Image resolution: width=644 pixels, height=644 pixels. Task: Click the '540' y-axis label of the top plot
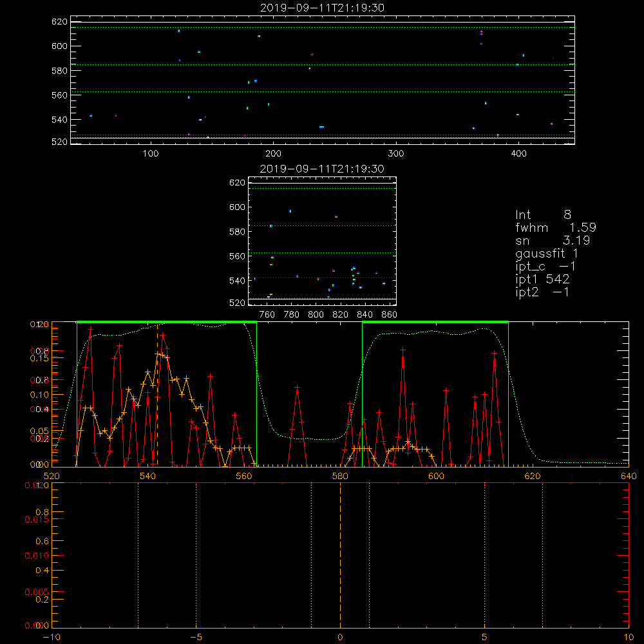pyautogui.click(x=59, y=120)
